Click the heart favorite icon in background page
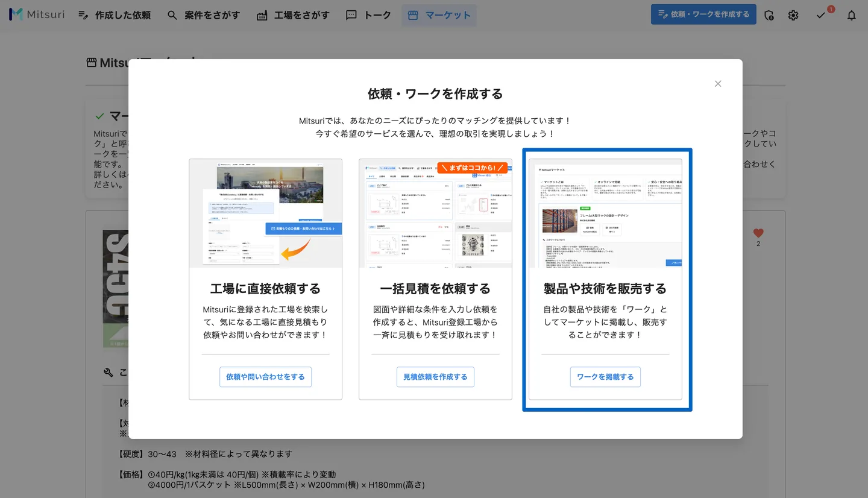 [758, 233]
